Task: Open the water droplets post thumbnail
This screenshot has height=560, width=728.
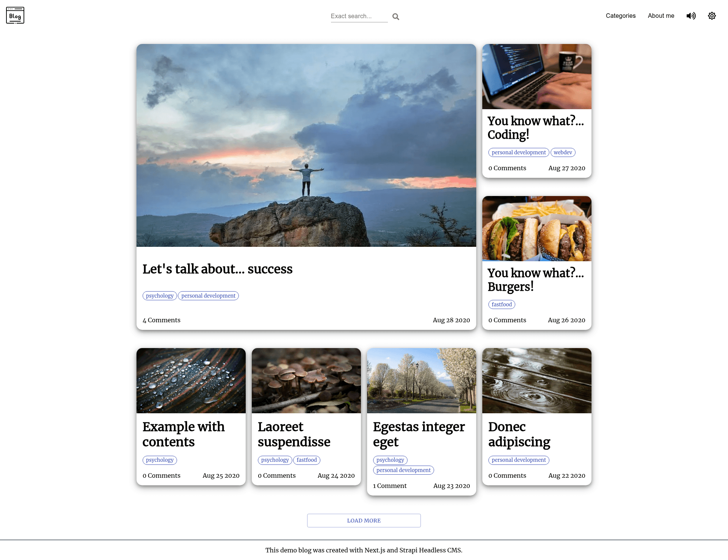Action: point(191,381)
